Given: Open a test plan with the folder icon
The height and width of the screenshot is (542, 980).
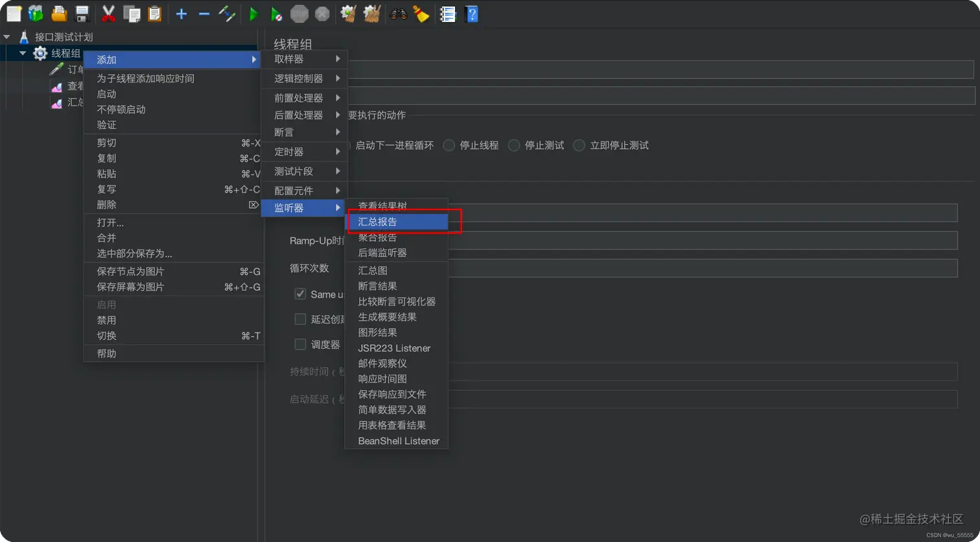Looking at the screenshot, I should click(59, 14).
